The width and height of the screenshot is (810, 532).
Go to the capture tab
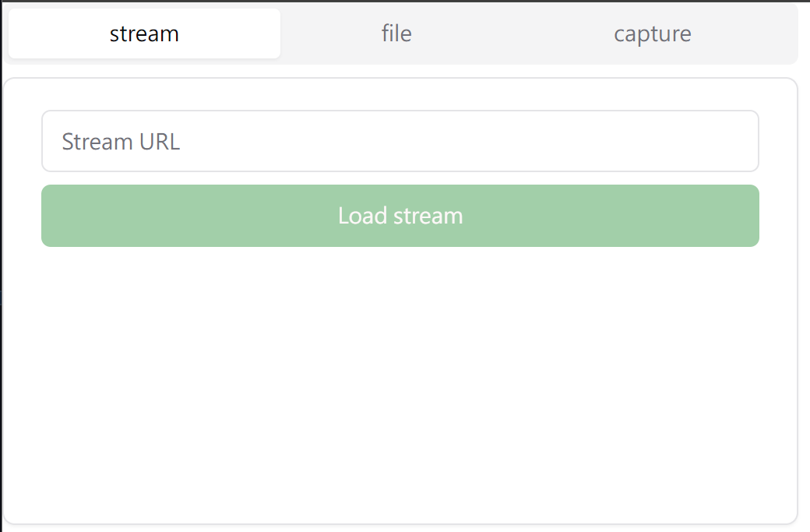coord(652,34)
